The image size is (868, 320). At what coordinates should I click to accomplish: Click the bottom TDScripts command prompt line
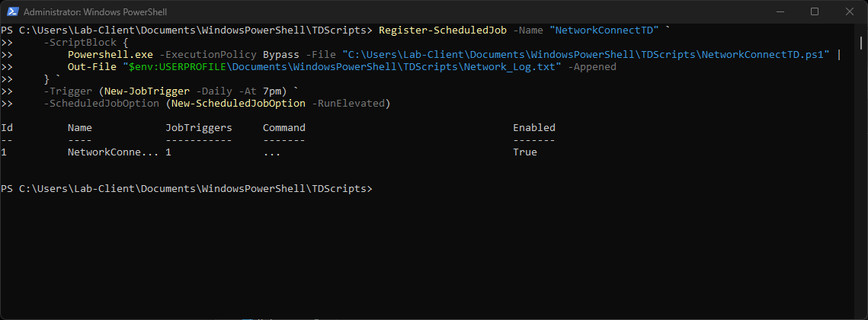click(187, 189)
